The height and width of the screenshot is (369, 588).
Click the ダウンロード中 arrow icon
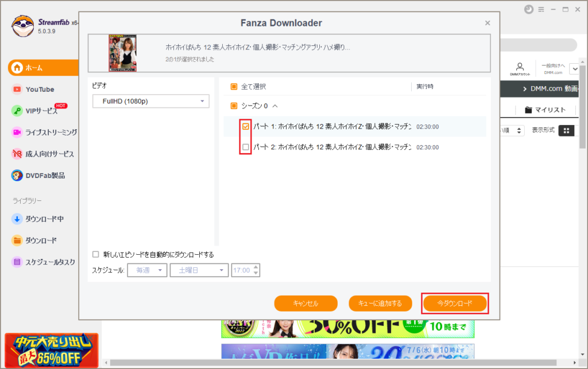point(17,219)
